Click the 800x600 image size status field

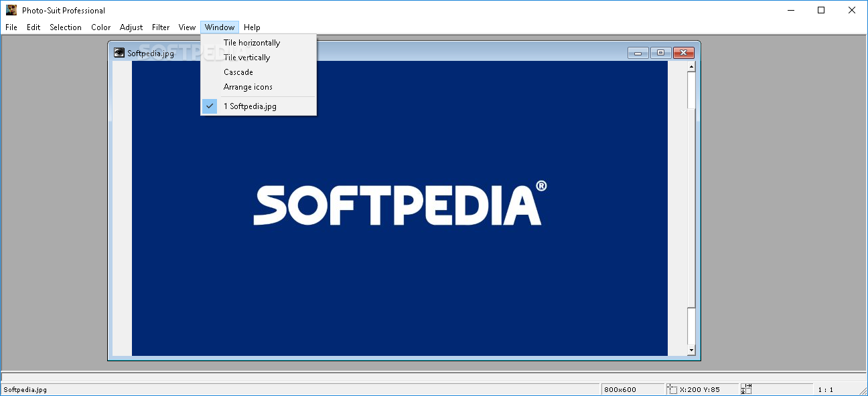tap(632, 389)
